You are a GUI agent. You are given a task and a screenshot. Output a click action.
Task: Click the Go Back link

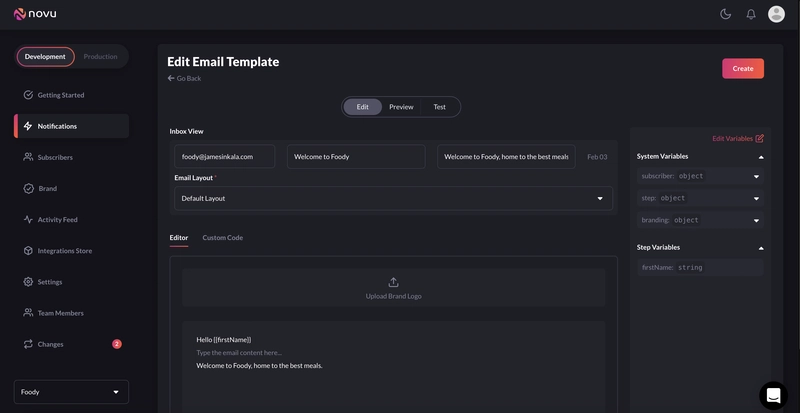[x=184, y=78]
